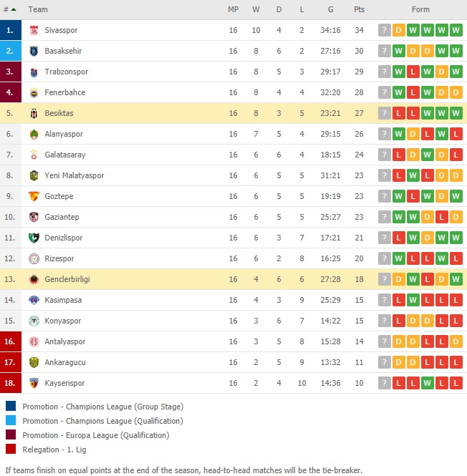467x476 pixels.
Task: Click the Basaksehir club crest icon
Action: (x=34, y=51)
